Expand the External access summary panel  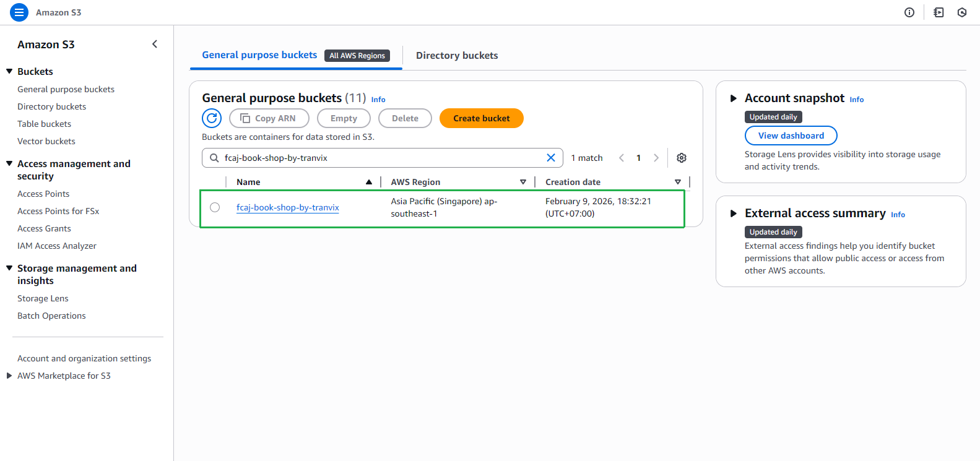[x=734, y=213]
